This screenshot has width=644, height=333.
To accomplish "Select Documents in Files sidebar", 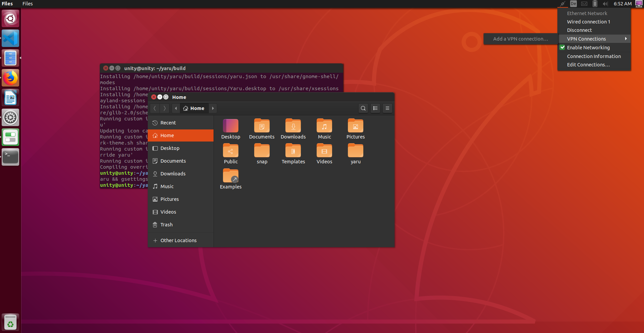I will click(181, 161).
